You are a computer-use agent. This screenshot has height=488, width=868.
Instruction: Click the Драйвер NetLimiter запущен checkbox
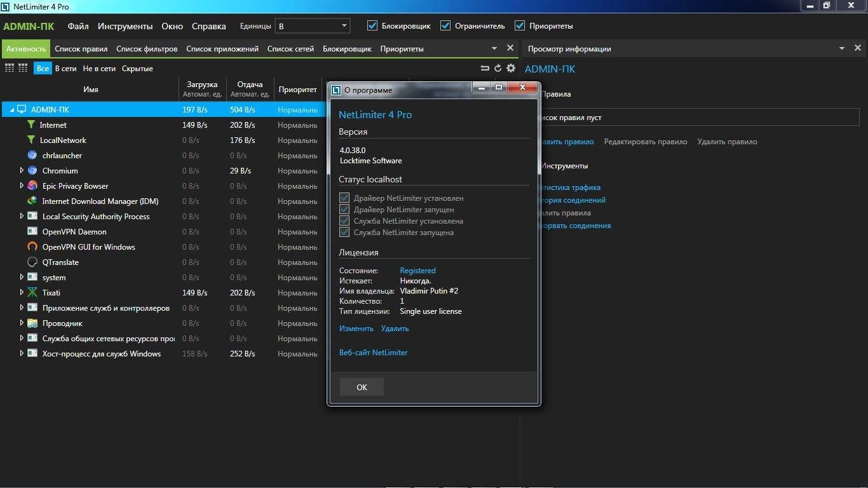344,210
